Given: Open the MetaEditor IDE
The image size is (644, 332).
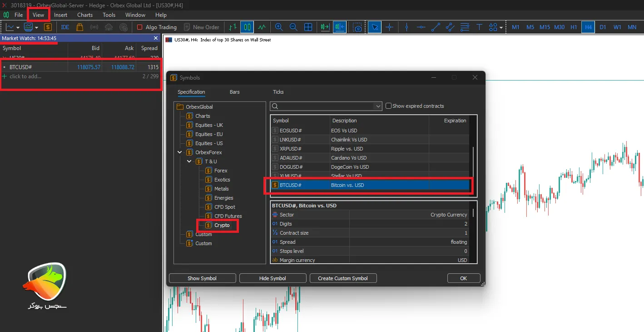Looking at the screenshot, I should click(x=65, y=27).
